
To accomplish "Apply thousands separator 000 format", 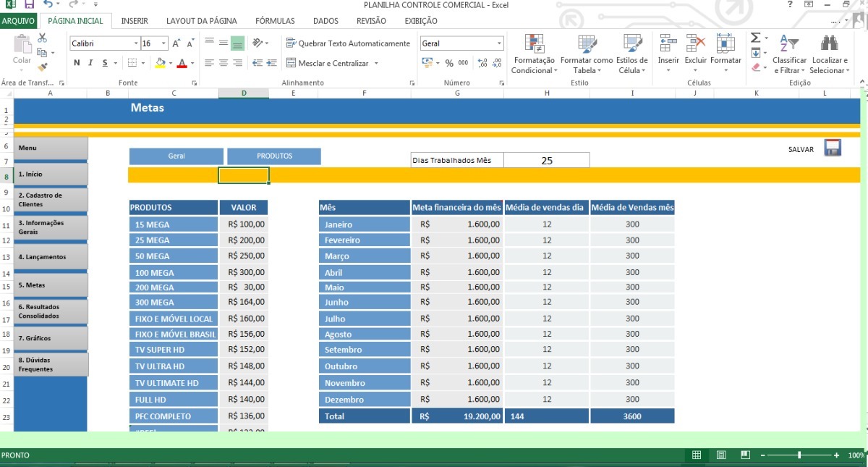I will pos(463,63).
